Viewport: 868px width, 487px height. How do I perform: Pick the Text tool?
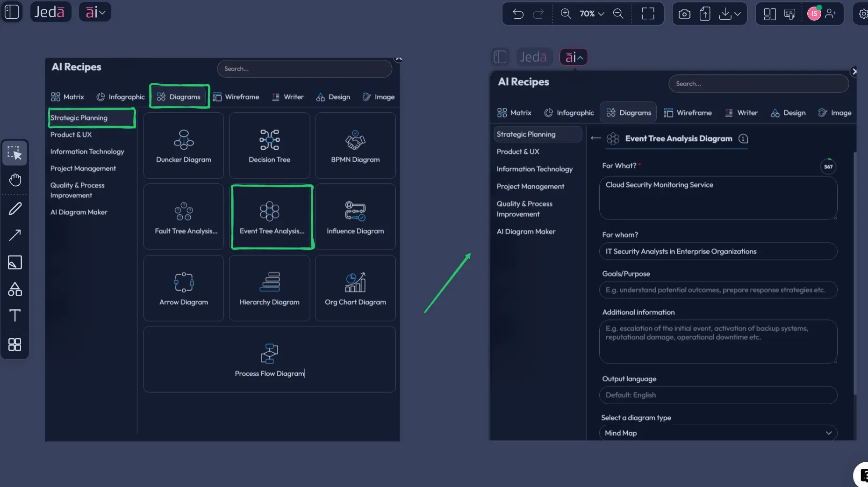[x=15, y=316]
